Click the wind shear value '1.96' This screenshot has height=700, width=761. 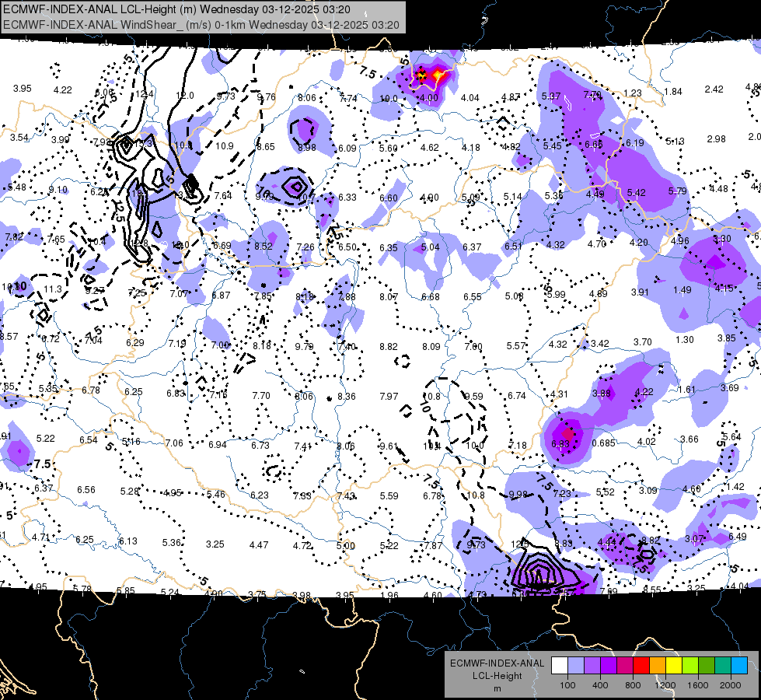[x=389, y=595]
